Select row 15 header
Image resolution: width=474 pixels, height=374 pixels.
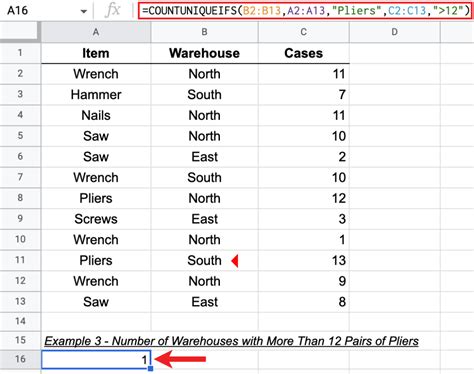[20, 340]
